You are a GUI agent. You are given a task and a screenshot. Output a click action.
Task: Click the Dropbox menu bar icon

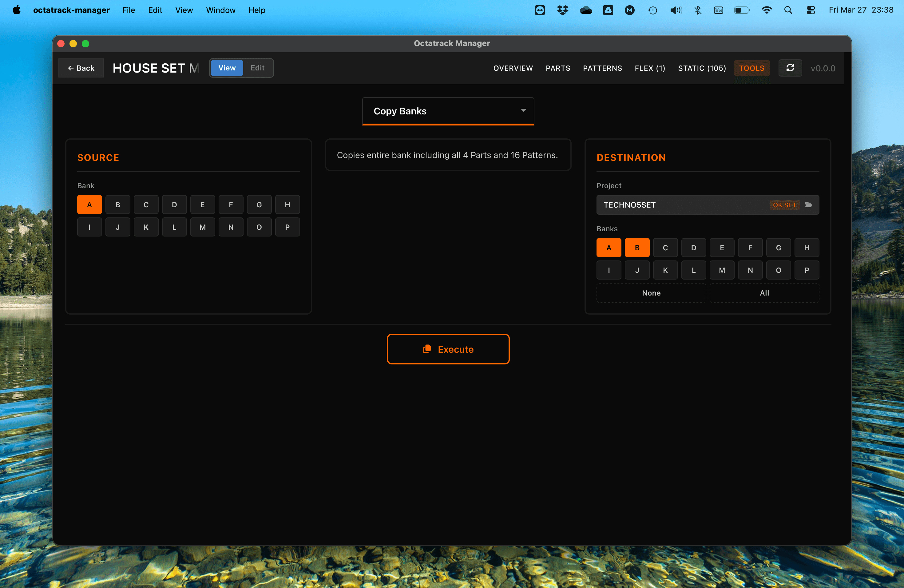(562, 10)
